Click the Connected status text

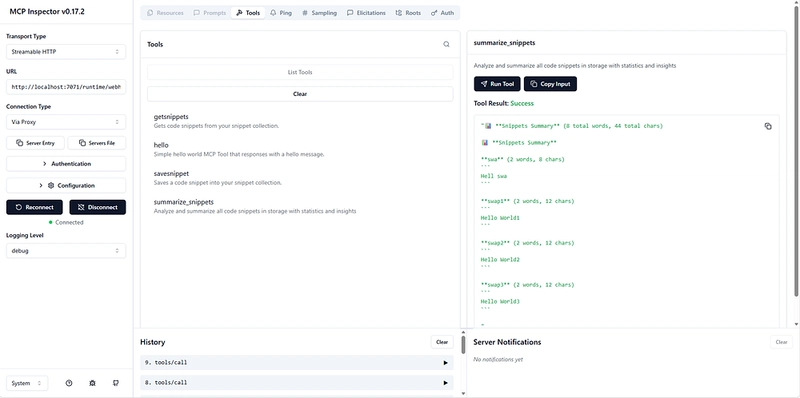click(x=69, y=222)
